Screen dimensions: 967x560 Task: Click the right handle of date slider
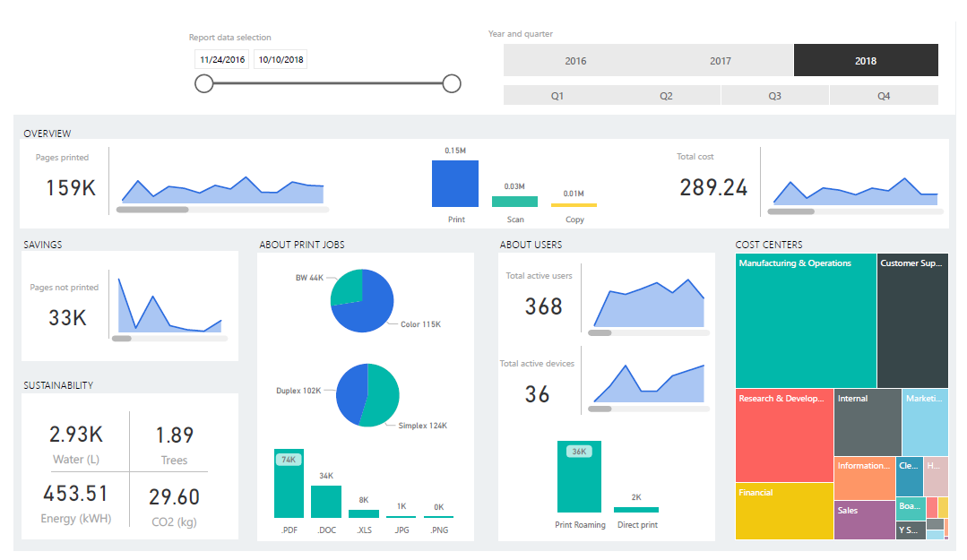point(452,84)
